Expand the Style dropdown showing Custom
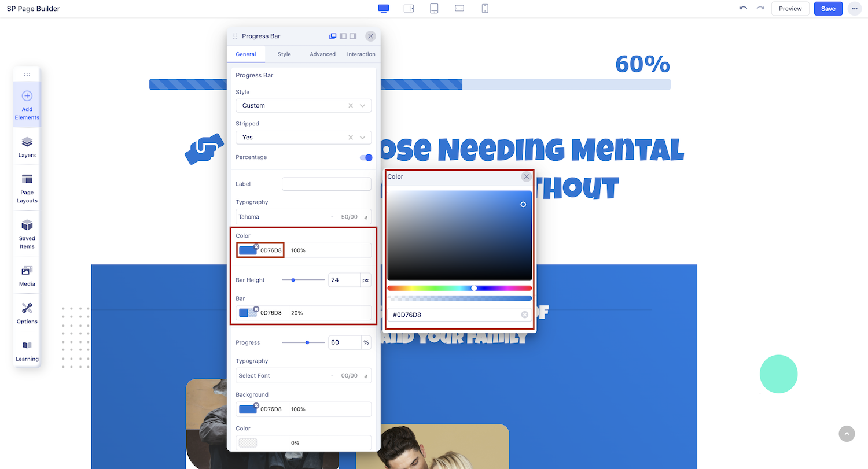The image size is (868, 469). (303, 106)
